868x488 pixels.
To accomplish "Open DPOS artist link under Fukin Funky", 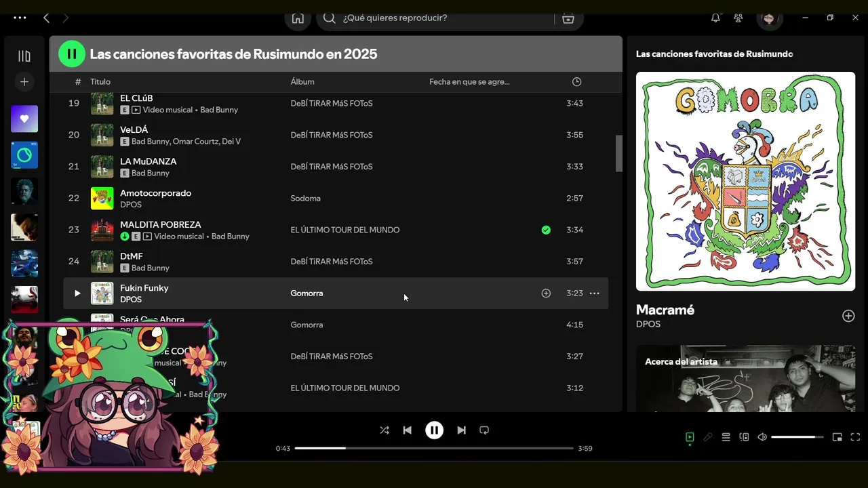I will [131, 300].
